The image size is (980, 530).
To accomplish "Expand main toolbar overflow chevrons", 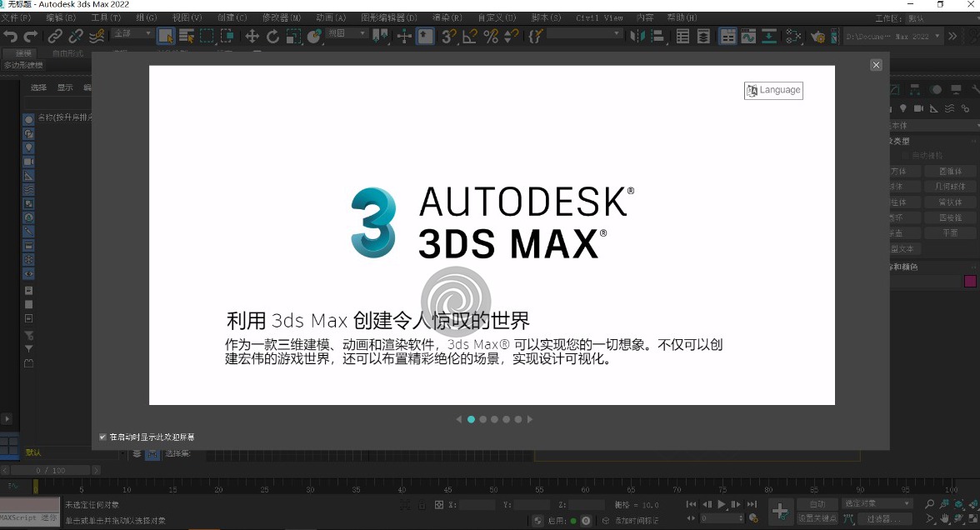I will pyautogui.click(x=952, y=37).
